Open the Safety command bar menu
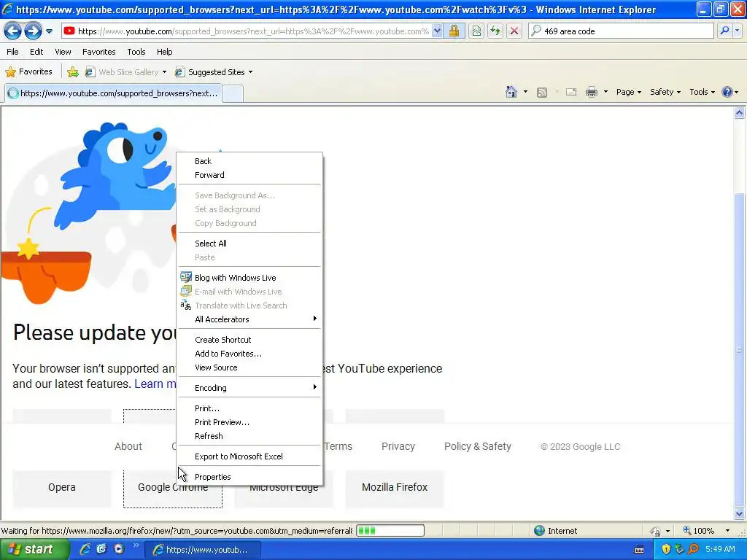 pos(665,92)
